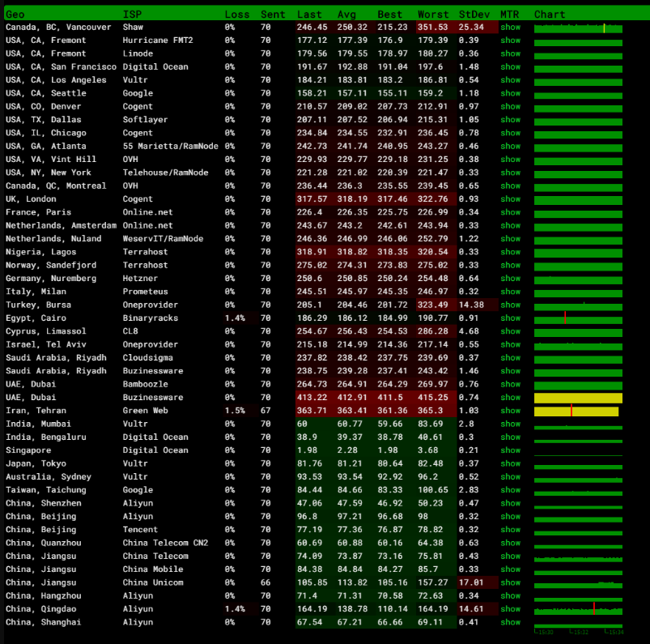This screenshot has width=650, height=644.
Task: Click the Tencent ISP cell
Action: click(140, 530)
